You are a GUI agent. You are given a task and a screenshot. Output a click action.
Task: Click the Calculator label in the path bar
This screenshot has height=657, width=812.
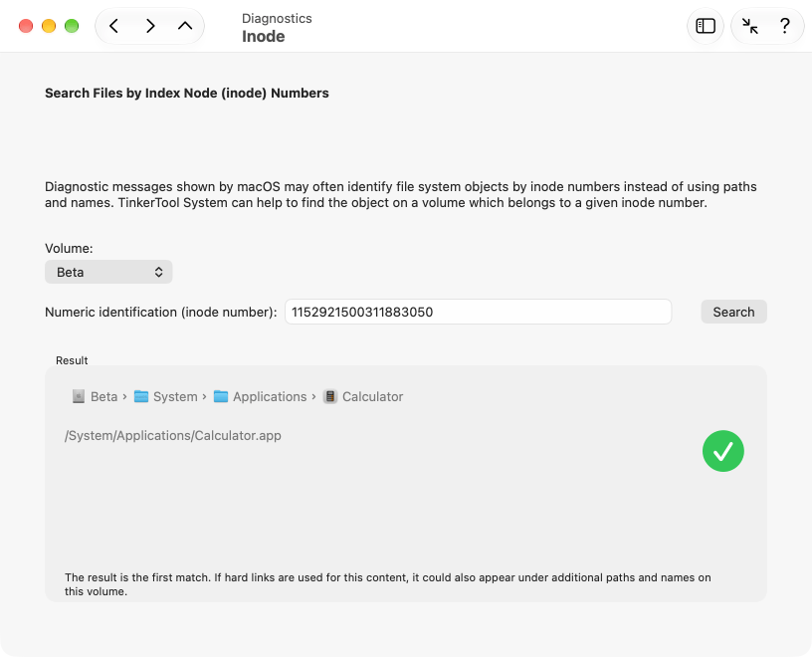(x=372, y=396)
